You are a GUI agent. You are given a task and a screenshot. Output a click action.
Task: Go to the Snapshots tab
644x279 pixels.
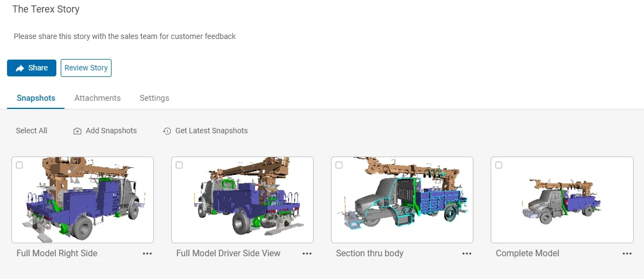coord(36,98)
